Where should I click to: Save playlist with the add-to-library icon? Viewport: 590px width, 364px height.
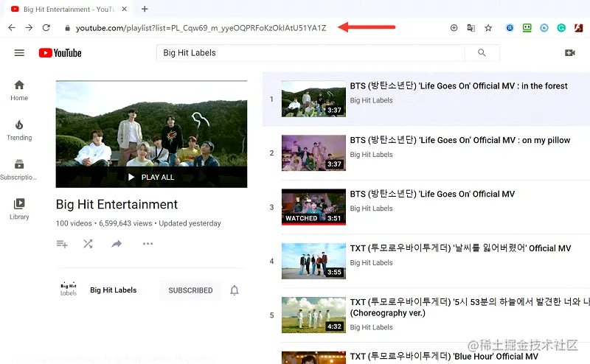click(x=62, y=244)
